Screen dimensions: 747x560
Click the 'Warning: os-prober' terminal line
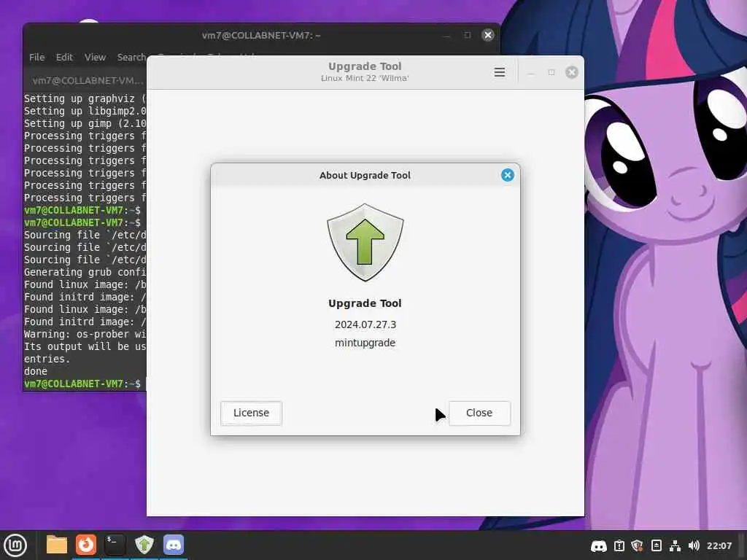tap(85, 334)
